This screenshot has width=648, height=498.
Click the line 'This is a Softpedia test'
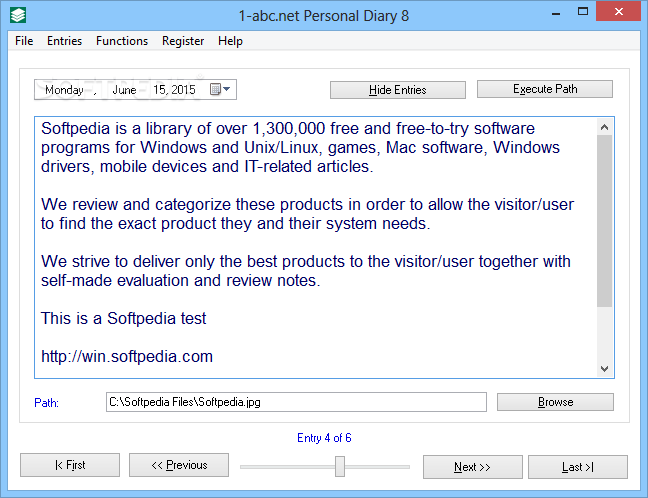[x=123, y=318]
